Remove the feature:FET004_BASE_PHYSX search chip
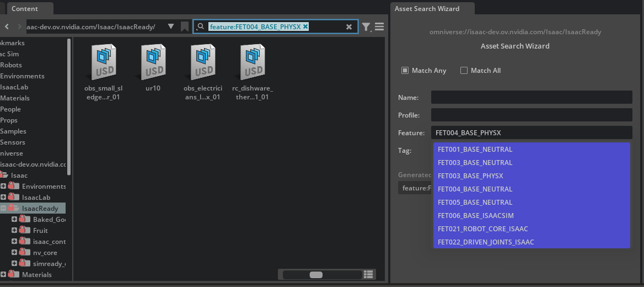 click(x=305, y=26)
